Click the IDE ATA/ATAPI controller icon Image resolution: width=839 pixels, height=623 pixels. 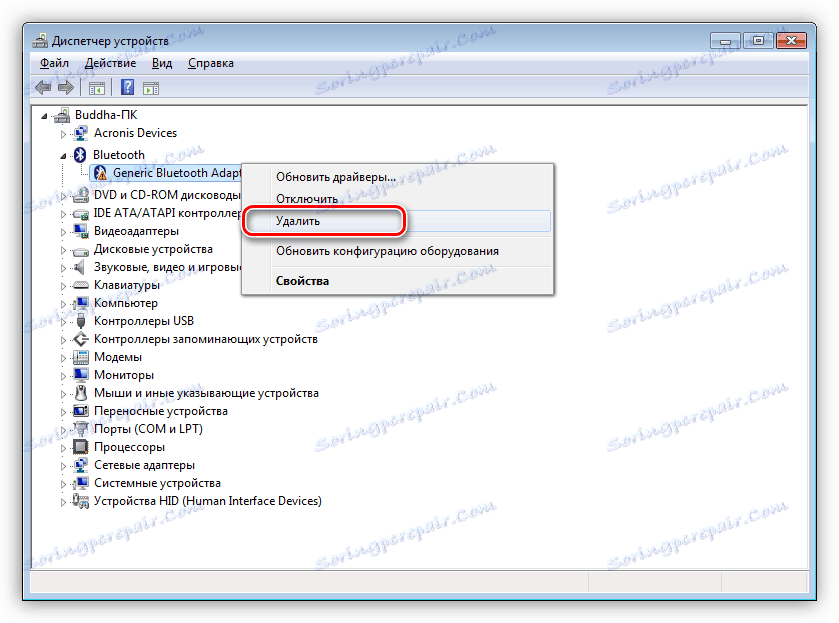pyautogui.click(x=81, y=214)
